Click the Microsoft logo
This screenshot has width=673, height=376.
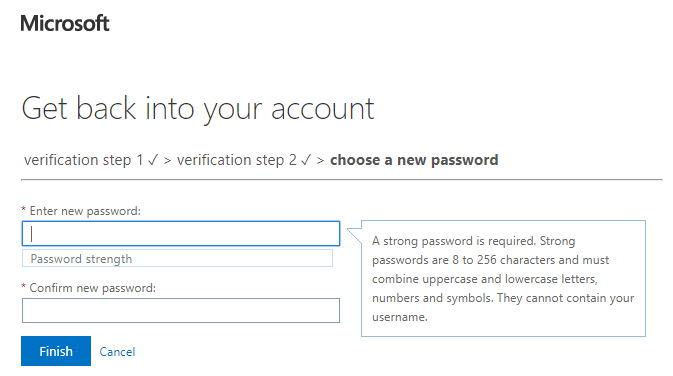click(65, 23)
